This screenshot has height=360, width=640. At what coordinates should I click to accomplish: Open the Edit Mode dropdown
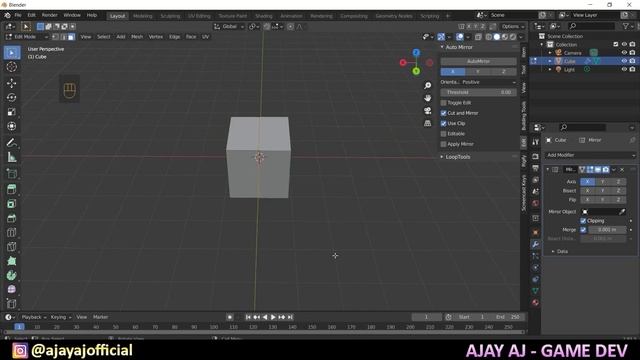tap(27, 37)
